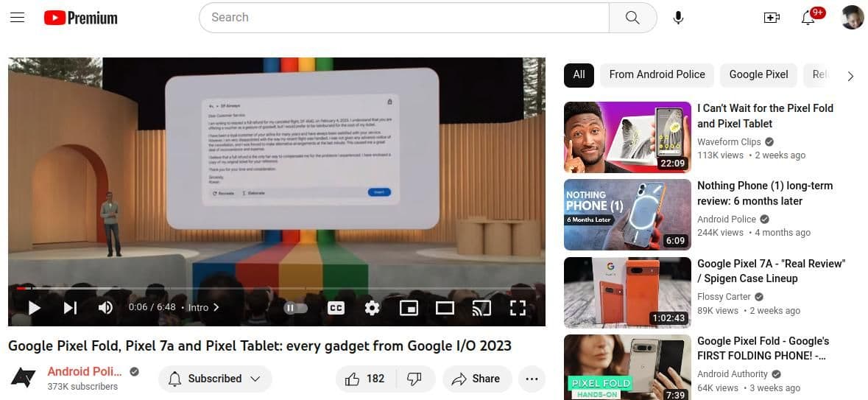Open 'Google's FIRST FOLDING PHONE' title
Viewport: 868px width, 400px height.
(x=763, y=348)
